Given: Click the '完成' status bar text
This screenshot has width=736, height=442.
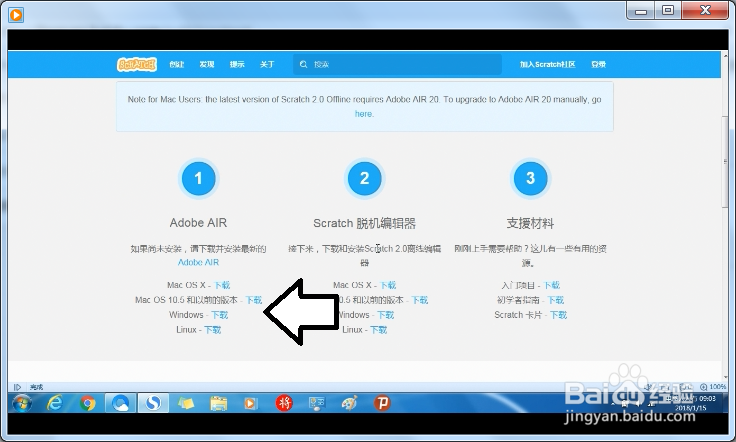Looking at the screenshot, I should point(36,387).
